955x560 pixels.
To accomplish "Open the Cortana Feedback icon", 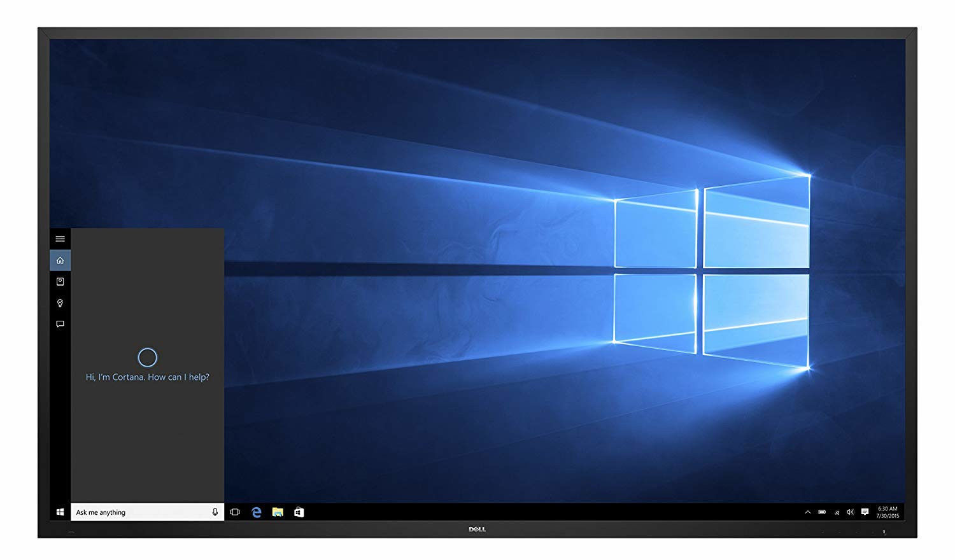I will [60, 324].
